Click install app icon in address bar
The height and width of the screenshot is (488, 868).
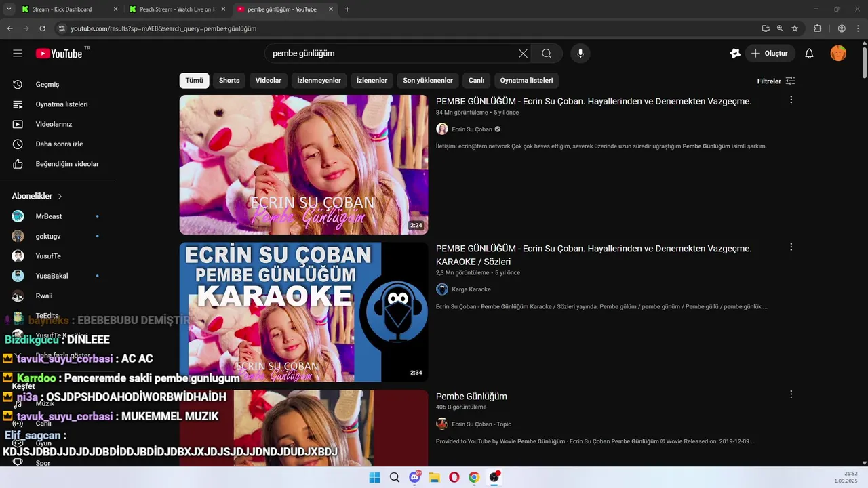tap(766, 28)
